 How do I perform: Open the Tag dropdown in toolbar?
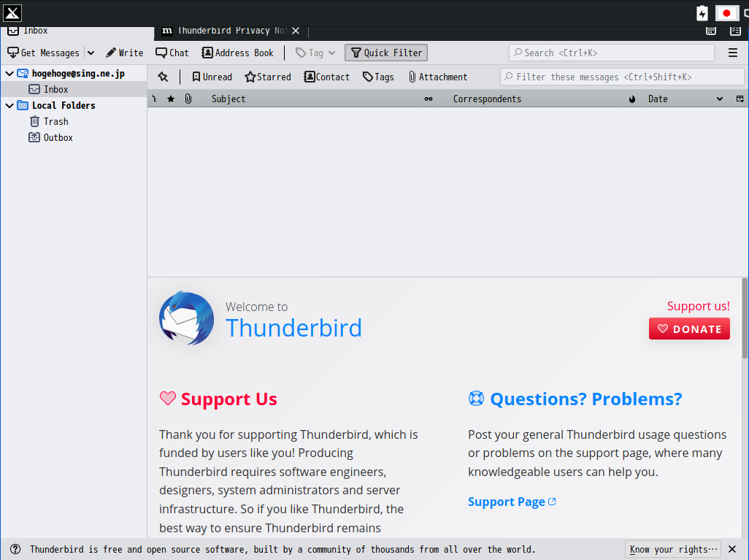tap(315, 53)
